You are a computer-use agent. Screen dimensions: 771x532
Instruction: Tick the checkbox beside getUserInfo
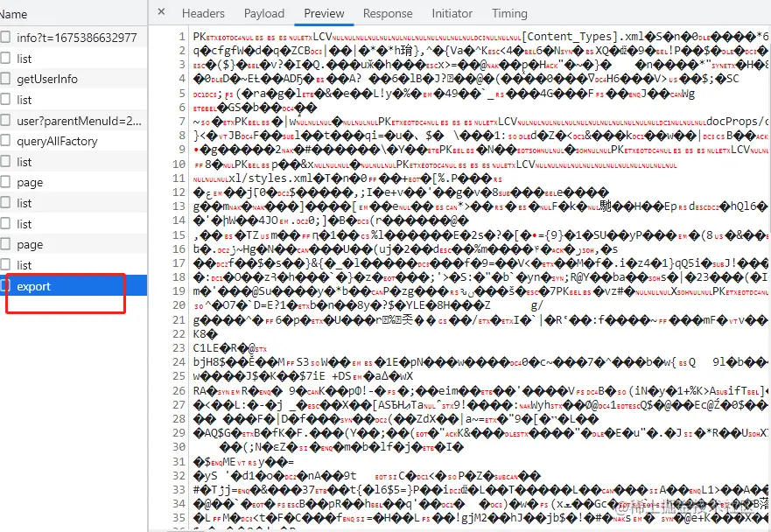click(5, 78)
